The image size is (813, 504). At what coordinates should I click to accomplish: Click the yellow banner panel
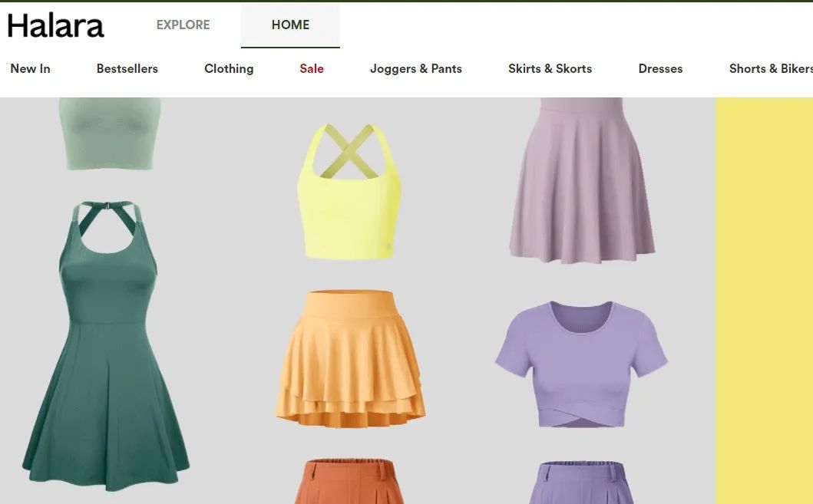[x=764, y=299]
